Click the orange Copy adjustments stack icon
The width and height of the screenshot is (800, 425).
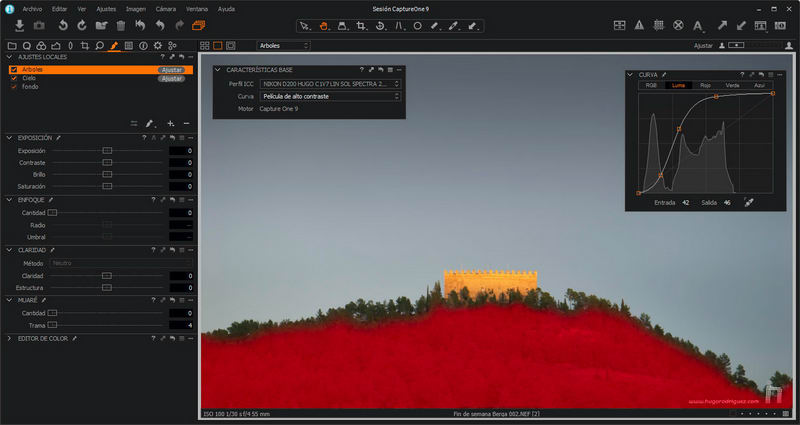(x=198, y=25)
